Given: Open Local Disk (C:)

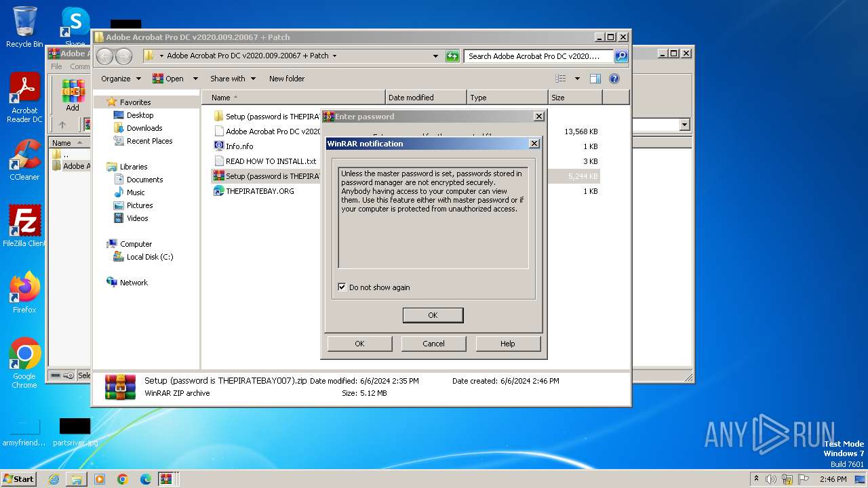Looking at the screenshot, I should click(x=149, y=257).
